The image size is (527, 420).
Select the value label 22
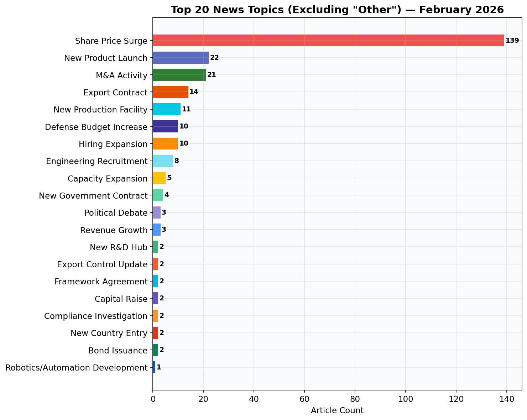tap(214, 57)
